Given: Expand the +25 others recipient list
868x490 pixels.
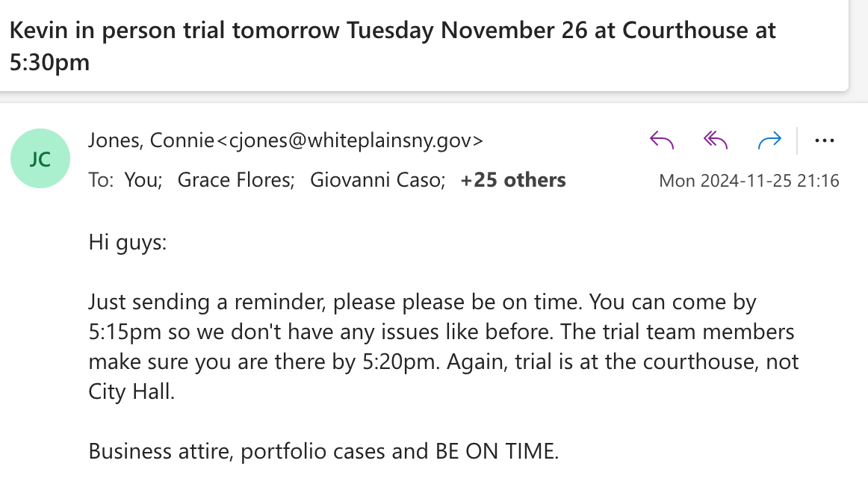Looking at the screenshot, I should [513, 180].
